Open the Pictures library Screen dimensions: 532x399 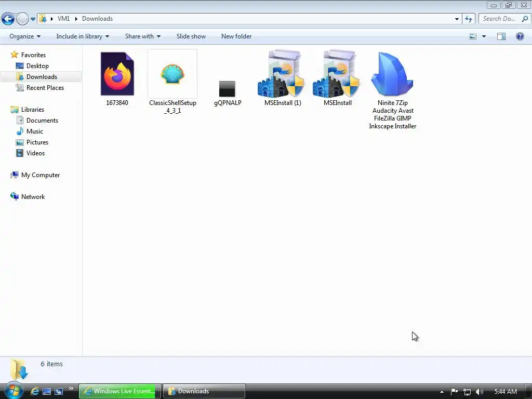[37, 142]
